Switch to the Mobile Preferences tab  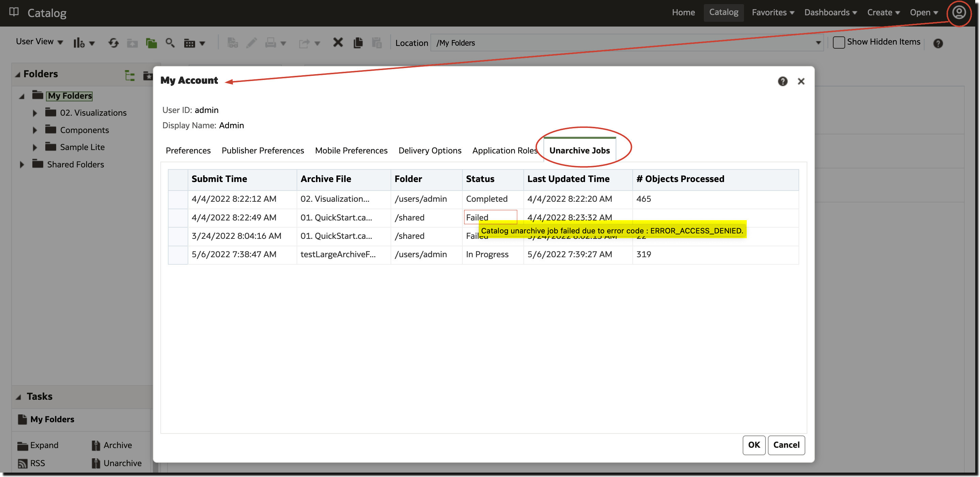point(351,150)
